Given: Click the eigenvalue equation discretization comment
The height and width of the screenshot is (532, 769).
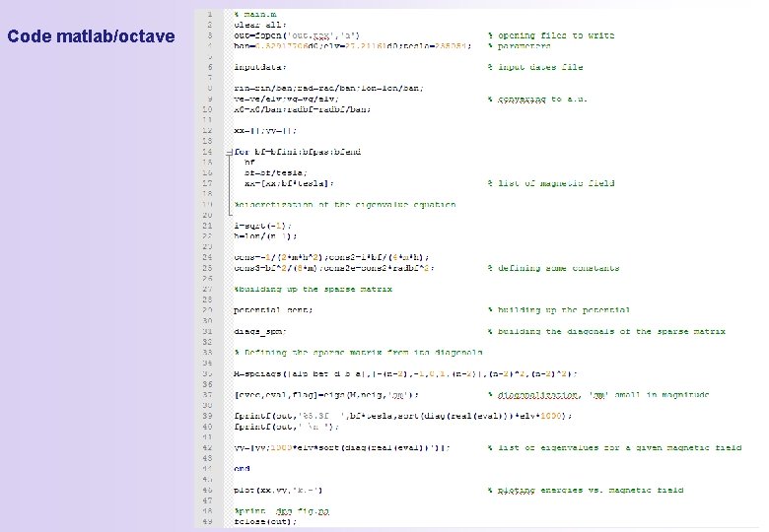Looking at the screenshot, I should coord(345,205).
